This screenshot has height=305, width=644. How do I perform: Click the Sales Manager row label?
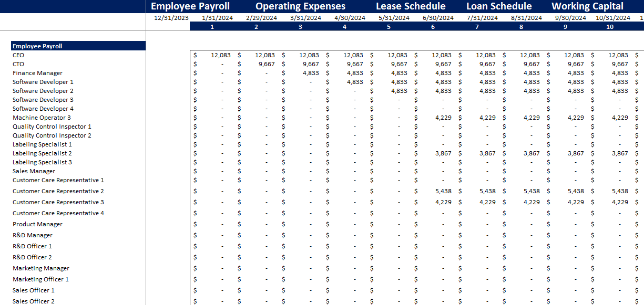(x=33, y=171)
